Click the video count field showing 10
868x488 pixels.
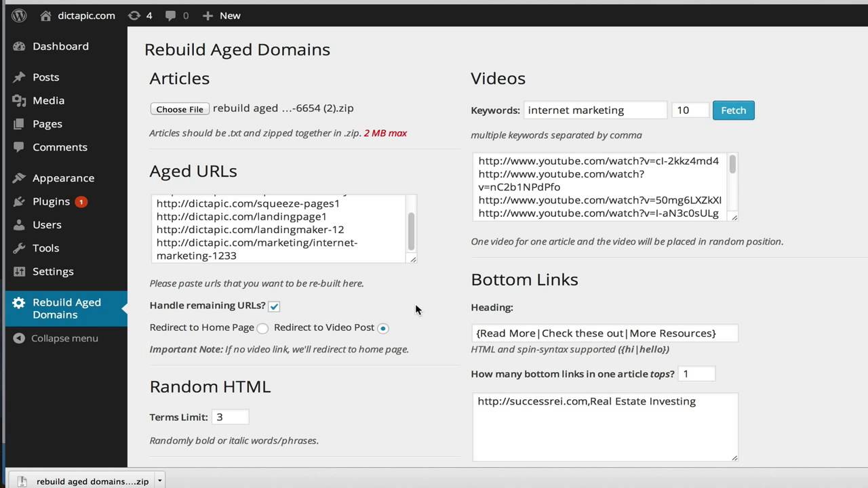690,110
